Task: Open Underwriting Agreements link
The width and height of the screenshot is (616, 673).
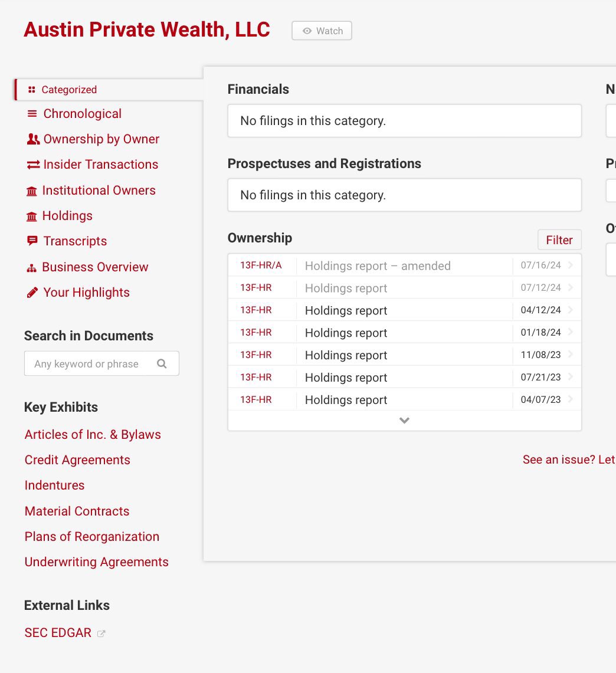Action: coord(97,562)
